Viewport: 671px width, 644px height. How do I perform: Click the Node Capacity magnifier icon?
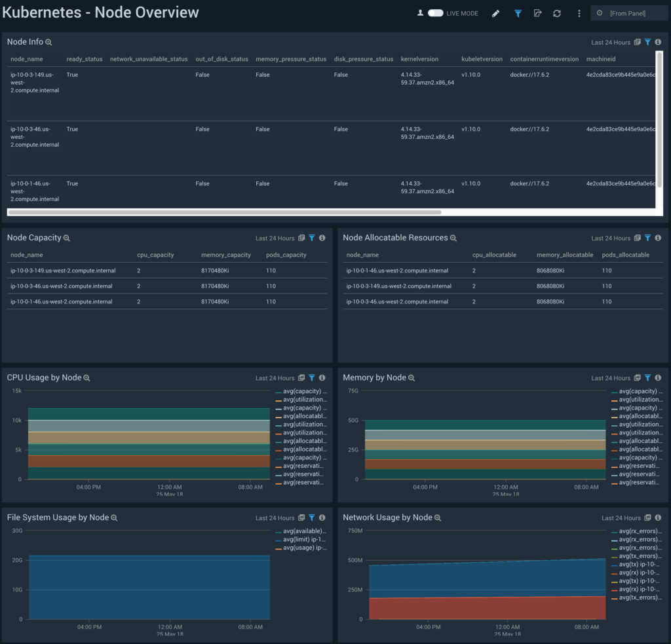pyautogui.click(x=67, y=238)
